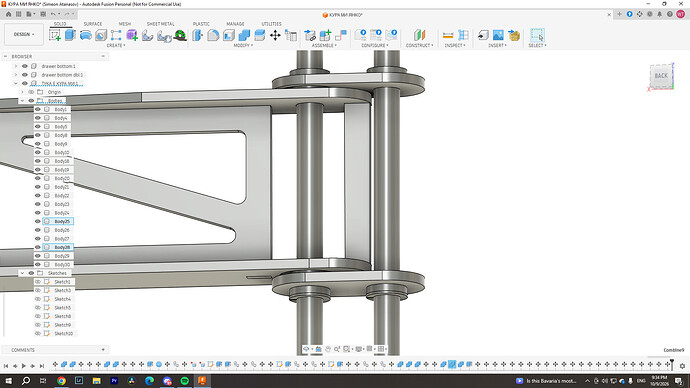Switch to the SURFACE tab

tap(93, 24)
